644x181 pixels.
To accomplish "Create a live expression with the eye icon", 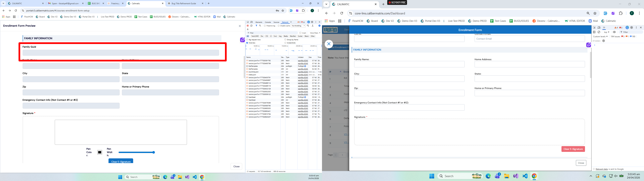I will click(x=614, y=32).
